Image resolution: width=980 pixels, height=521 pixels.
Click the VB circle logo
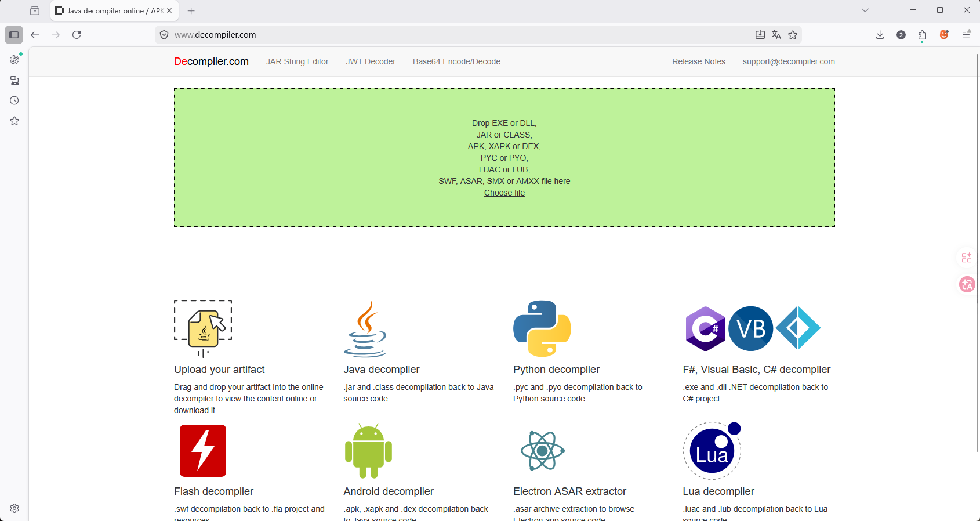point(751,329)
